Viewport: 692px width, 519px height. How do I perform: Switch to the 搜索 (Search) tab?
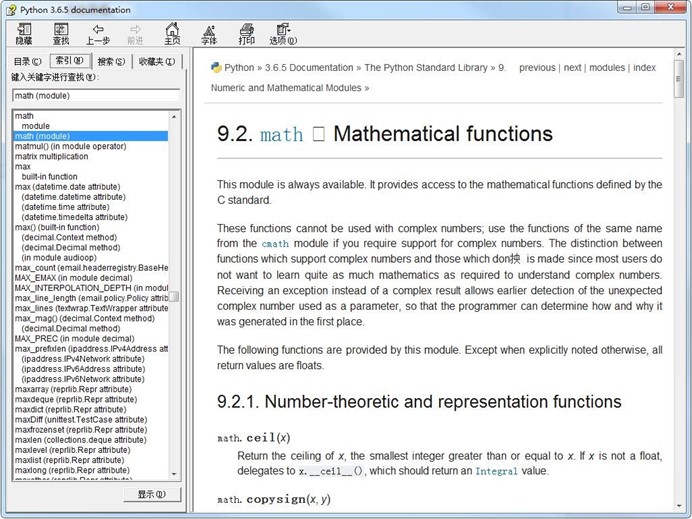(x=111, y=61)
